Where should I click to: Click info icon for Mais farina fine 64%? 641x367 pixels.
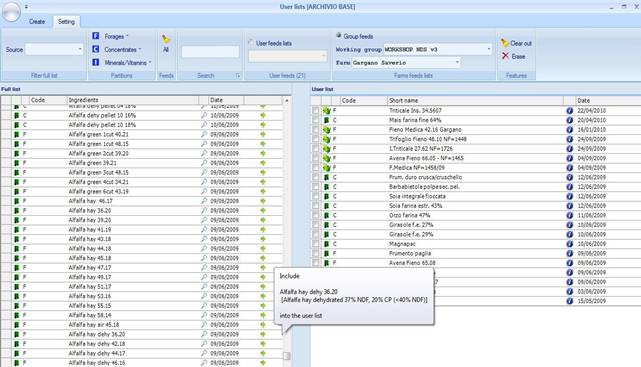[569, 120]
